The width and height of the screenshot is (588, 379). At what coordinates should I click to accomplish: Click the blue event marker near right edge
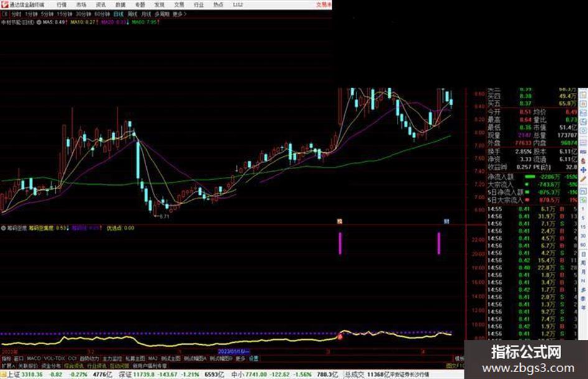coord(446,222)
